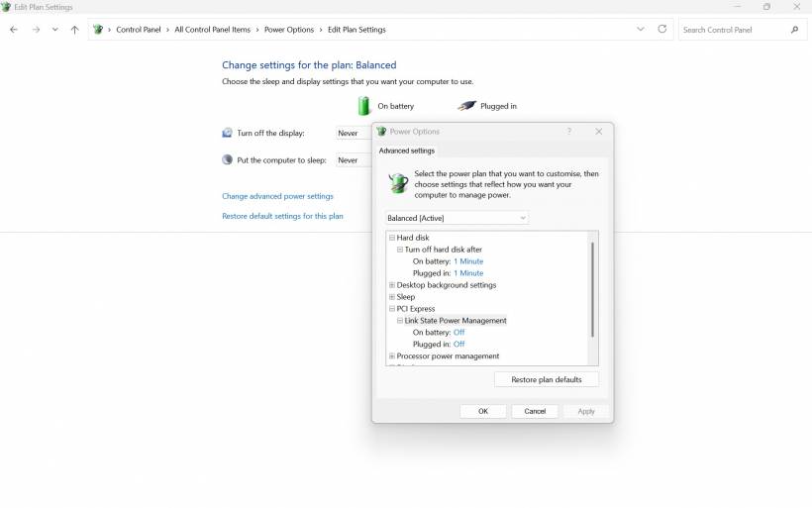
Task: Select the Advanced settings tab
Action: coord(406,151)
